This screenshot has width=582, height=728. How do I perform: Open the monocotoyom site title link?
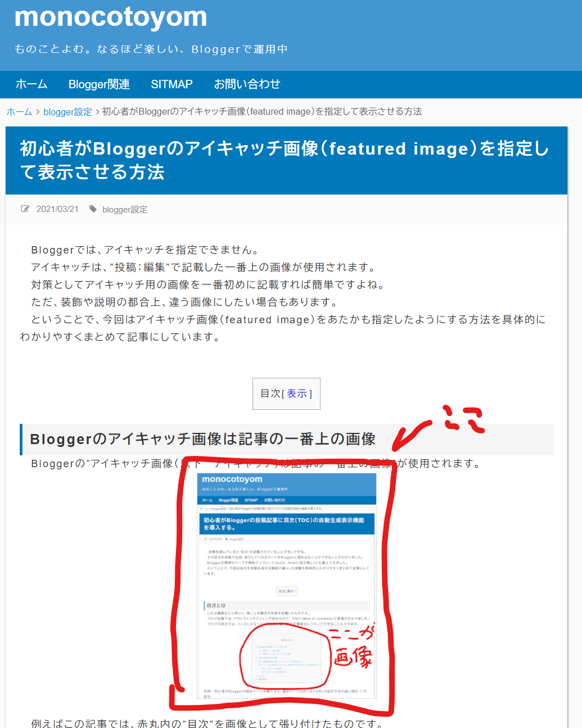pyautogui.click(x=111, y=17)
